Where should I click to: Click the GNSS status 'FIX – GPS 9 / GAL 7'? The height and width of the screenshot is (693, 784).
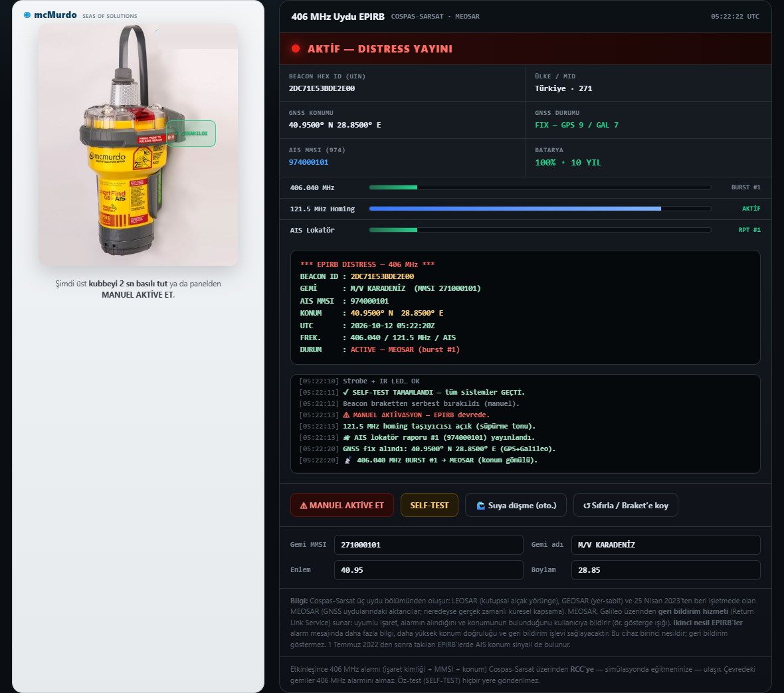pyautogui.click(x=577, y=125)
